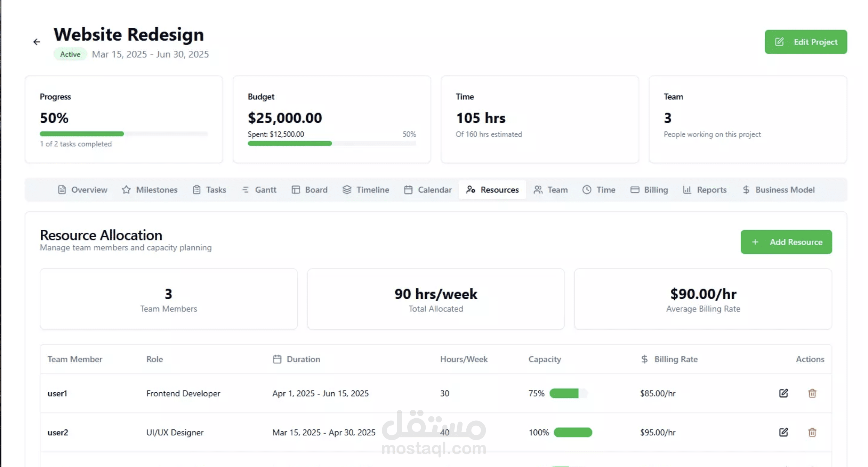The image size is (868, 467).
Task: Click the calendar icon in Duration header
Action: (x=277, y=359)
